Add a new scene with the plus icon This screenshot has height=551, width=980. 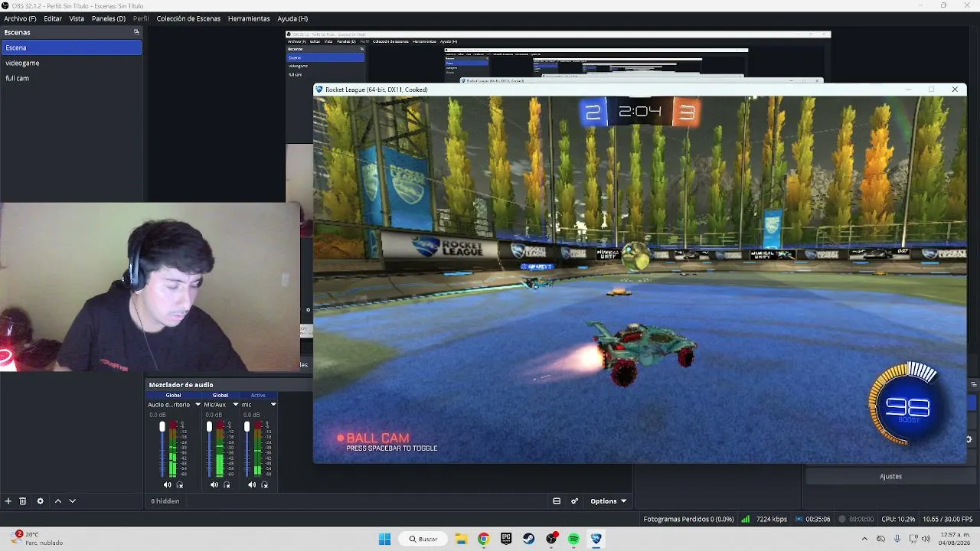pos(8,501)
